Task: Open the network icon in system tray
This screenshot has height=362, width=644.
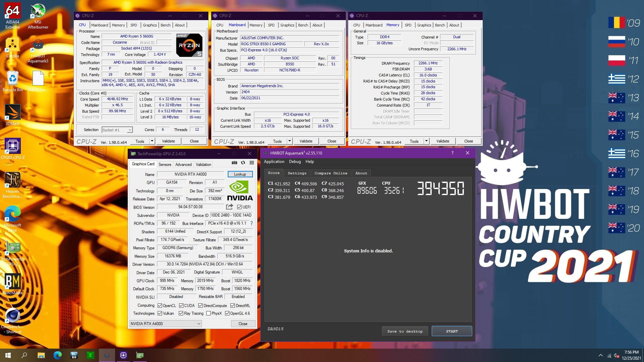Action: [609, 355]
